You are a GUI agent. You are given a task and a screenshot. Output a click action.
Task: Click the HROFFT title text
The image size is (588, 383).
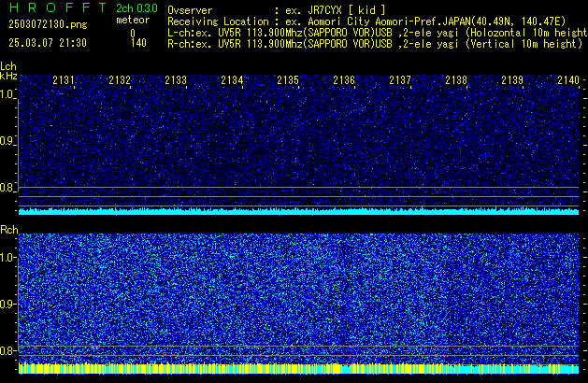click(x=58, y=7)
